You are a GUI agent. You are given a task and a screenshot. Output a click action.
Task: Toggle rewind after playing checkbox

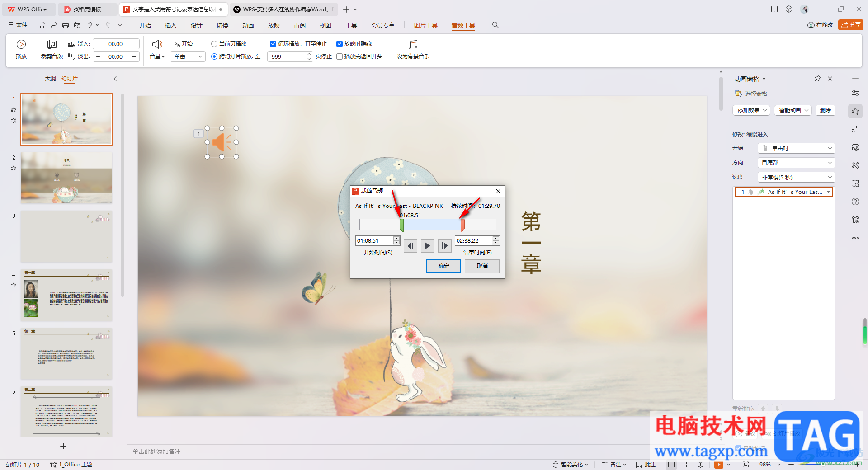(x=340, y=56)
